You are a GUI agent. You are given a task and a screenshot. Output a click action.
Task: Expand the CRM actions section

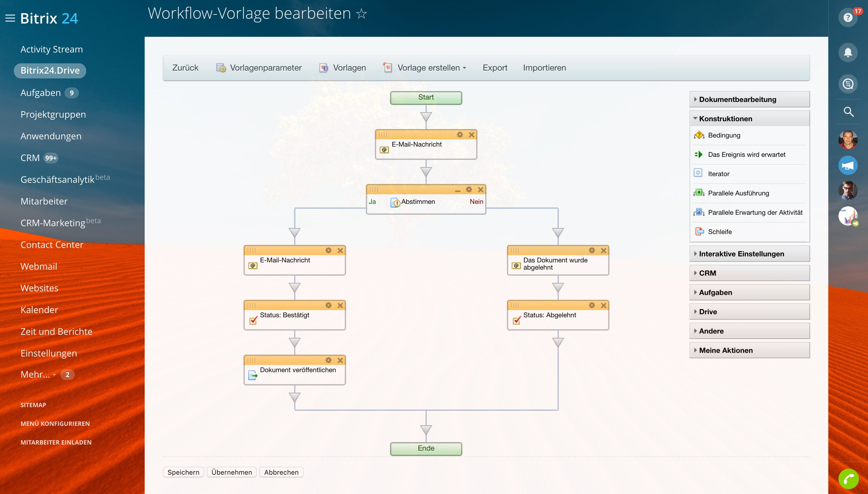(x=749, y=273)
